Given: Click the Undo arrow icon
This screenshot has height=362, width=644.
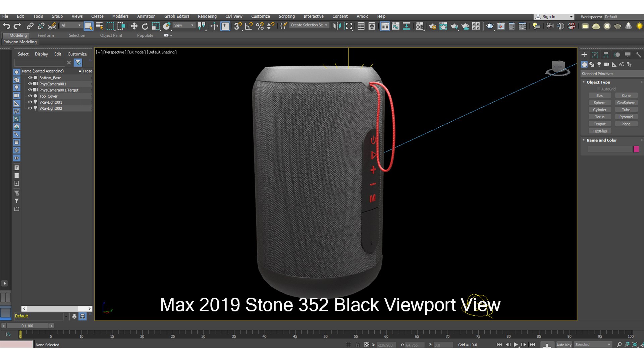Looking at the screenshot, I should (x=6, y=26).
